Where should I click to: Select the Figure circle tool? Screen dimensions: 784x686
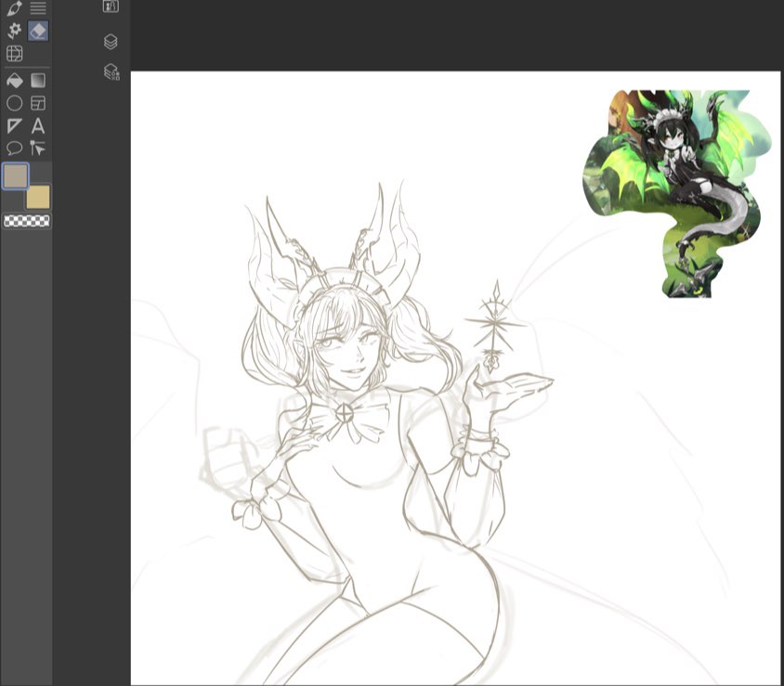point(14,103)
